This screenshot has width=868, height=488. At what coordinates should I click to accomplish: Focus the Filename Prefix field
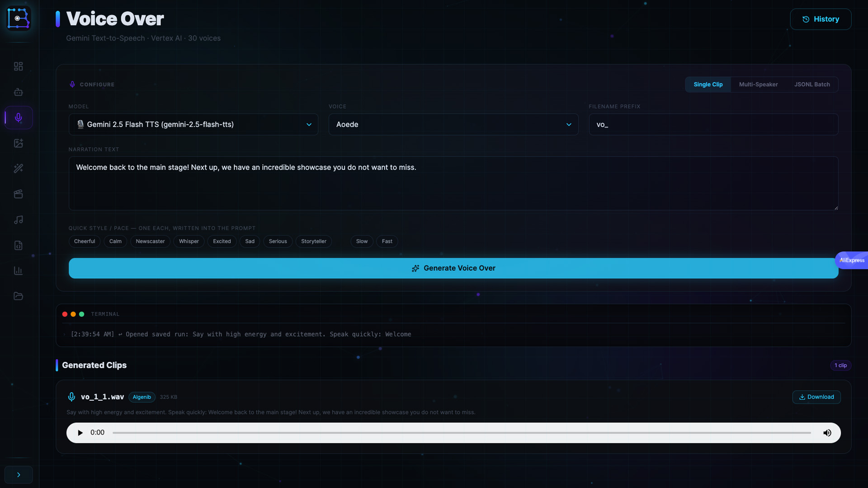coord(713,124)
